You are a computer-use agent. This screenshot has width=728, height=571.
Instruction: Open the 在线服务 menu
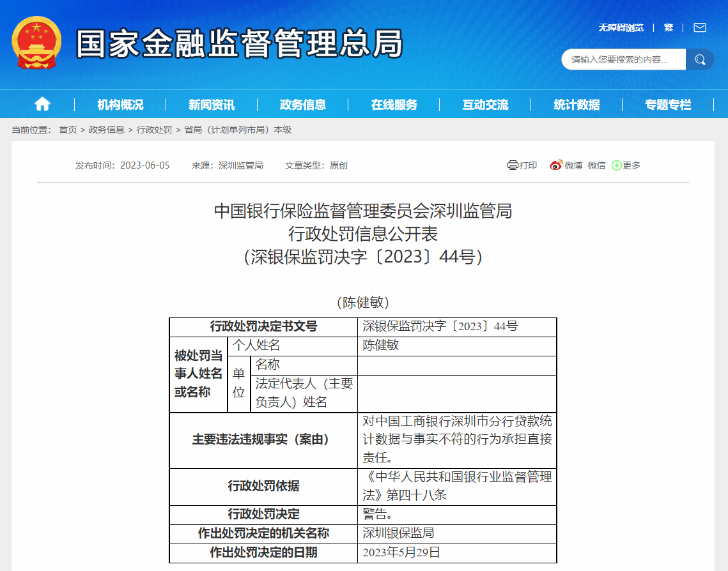(x=394, y=105)
